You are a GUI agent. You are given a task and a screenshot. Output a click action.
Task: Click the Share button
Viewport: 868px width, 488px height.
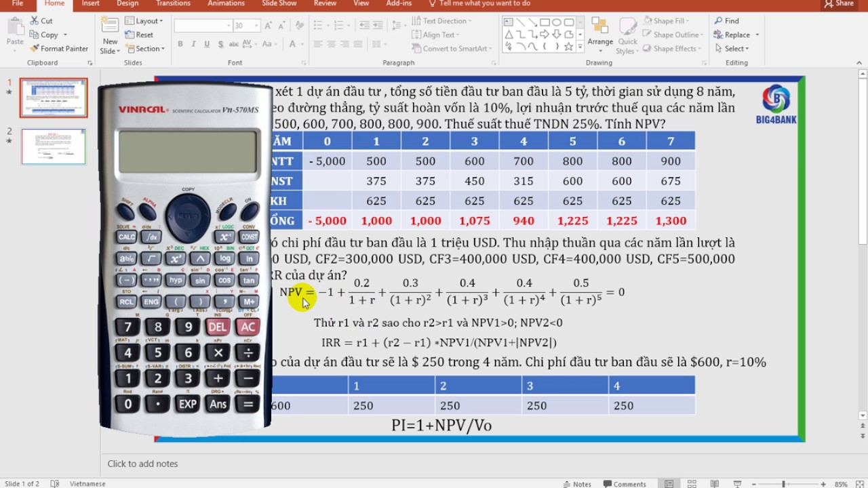click(x=839, y=3)
